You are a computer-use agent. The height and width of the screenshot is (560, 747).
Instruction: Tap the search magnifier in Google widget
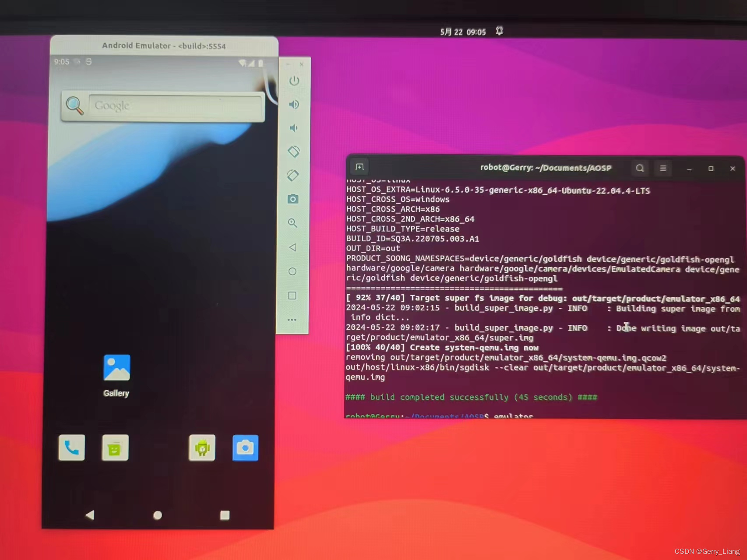(x=75, y=106)
